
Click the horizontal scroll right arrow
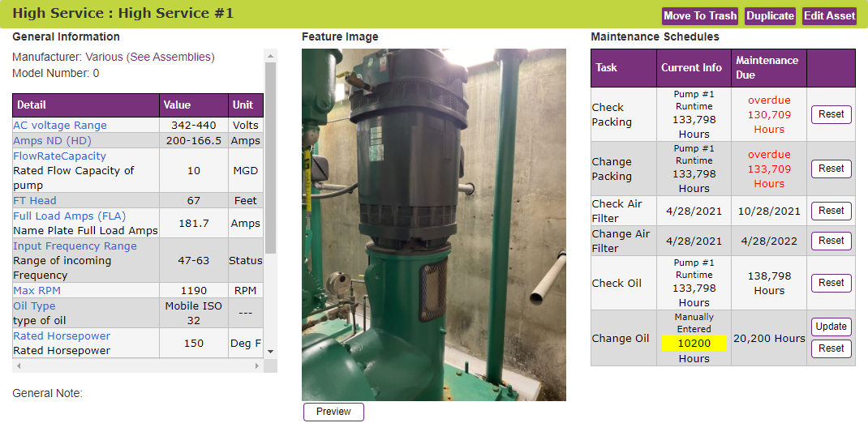pyautogui.click(x=257, y=366)
